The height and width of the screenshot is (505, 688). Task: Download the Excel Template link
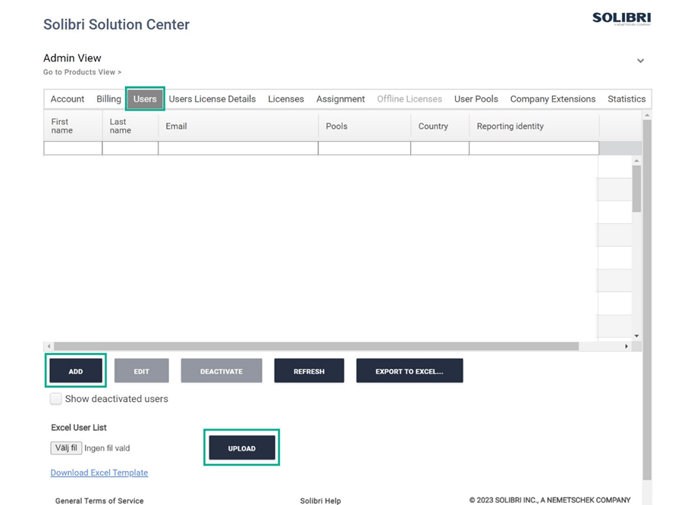(99, 473)
